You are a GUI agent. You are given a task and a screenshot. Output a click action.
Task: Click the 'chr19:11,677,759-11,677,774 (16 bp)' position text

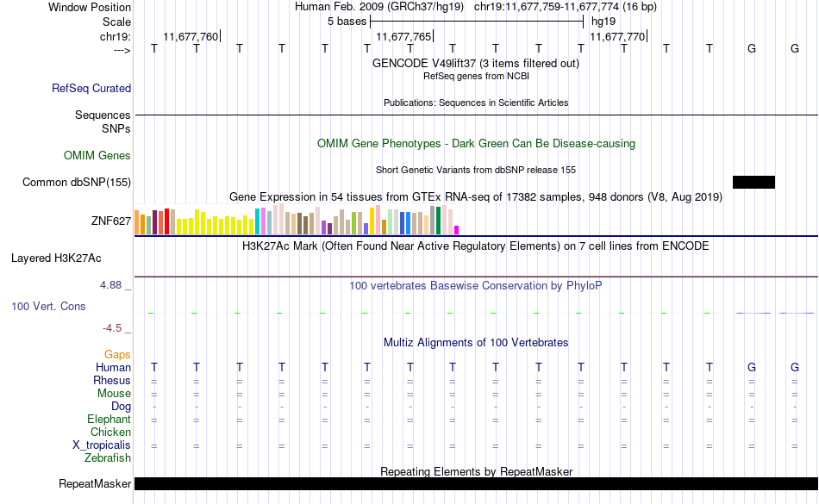pos(566,7)
